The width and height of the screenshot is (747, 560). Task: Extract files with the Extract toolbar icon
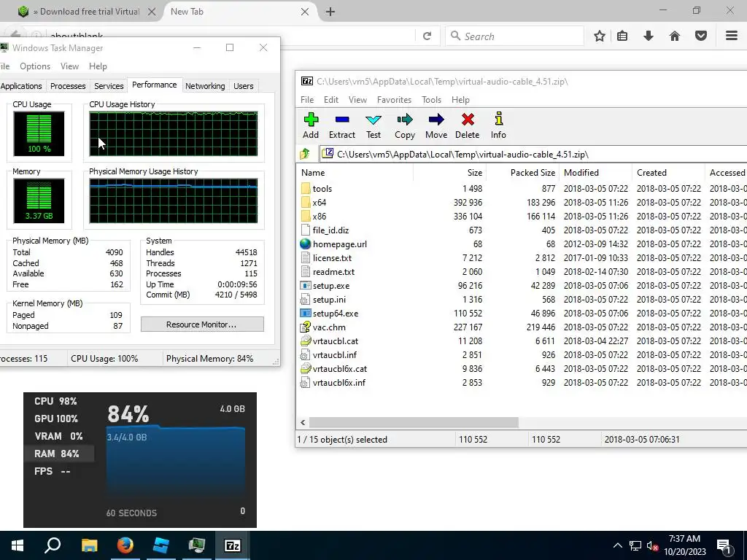342,125
